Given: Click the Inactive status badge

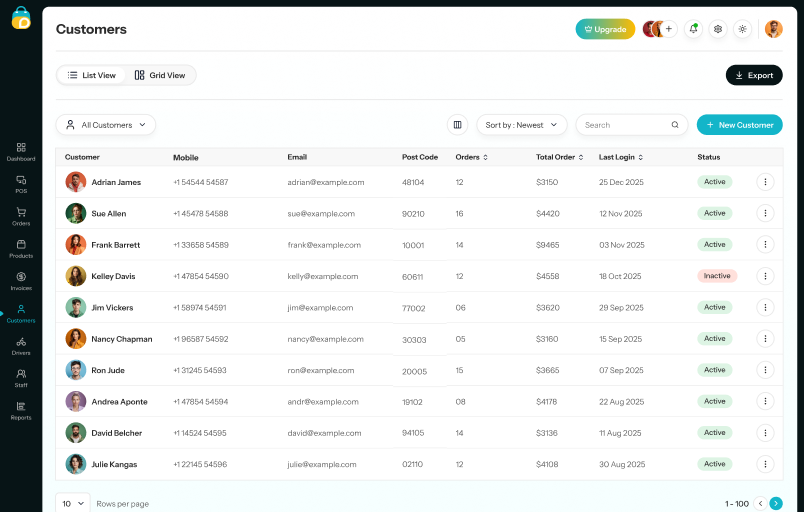Looking at the screenshot, I should (x=717, y=276).
